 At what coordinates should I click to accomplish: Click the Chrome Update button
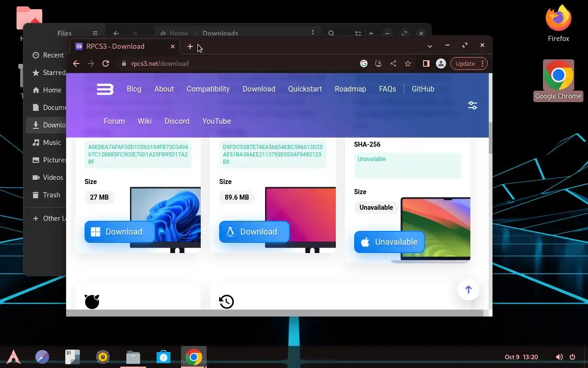[x=469, y=63]
